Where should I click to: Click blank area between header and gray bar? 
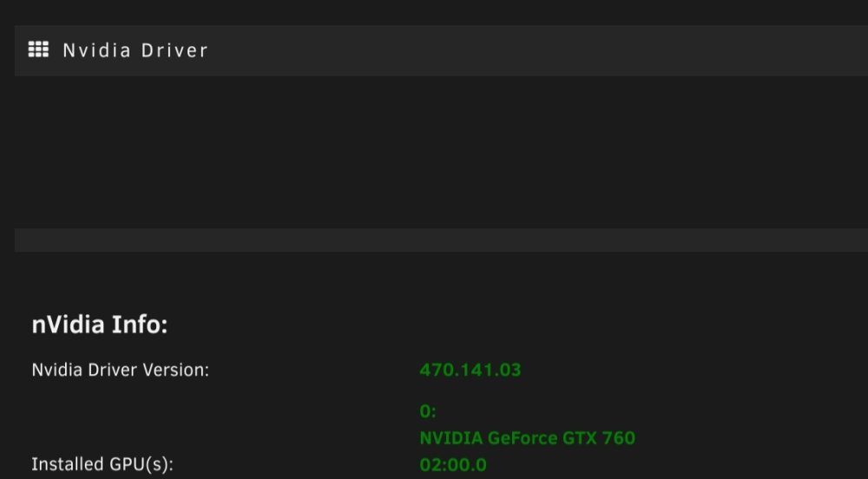[441, 152]
